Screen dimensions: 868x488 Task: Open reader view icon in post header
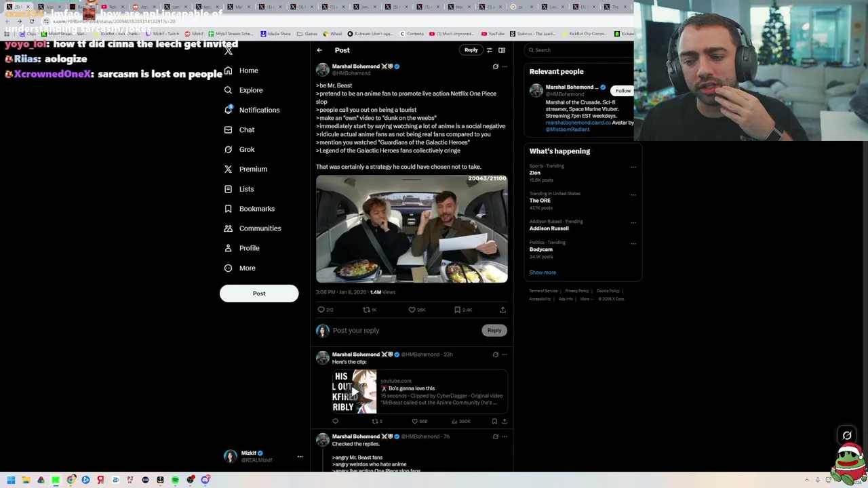point(502,50)
